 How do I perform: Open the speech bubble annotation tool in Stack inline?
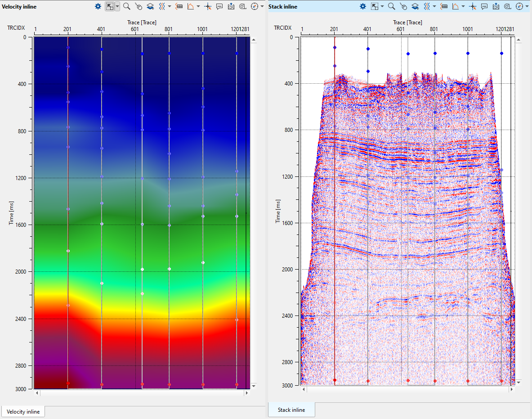click(x=484, y=6)
